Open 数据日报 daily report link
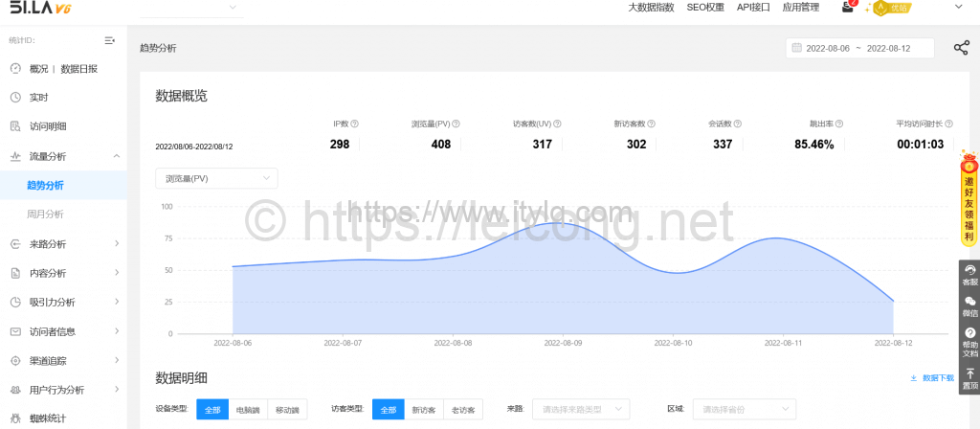 [x=78, y=69]
